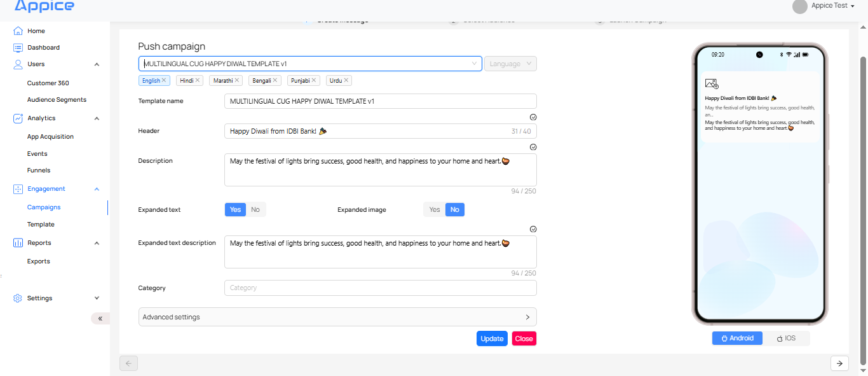Click the page vertical scrollbar
Screen dimensions: 868x376
click(x=863, y=210)
